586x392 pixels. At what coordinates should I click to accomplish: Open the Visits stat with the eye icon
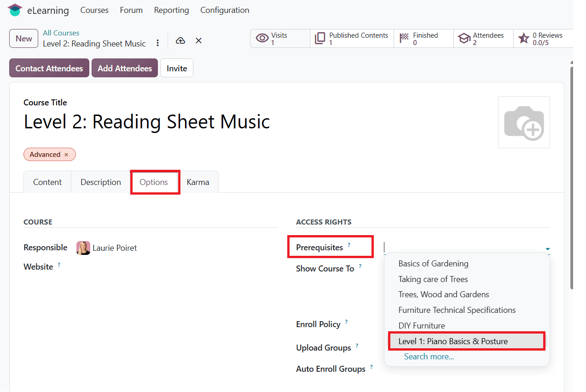coord(280,39)
